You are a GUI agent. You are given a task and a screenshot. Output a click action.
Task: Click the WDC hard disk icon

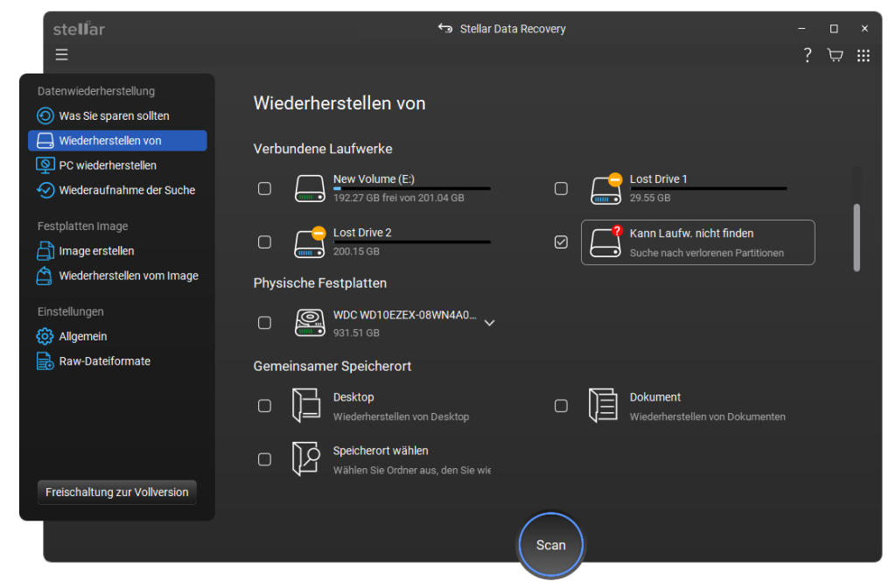pyautogui.click(x=309, y=323)
